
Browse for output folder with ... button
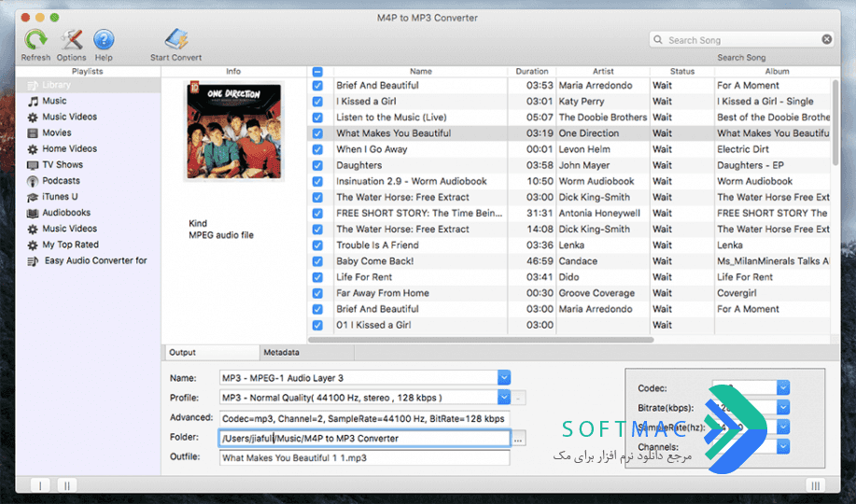coord(518,438)
